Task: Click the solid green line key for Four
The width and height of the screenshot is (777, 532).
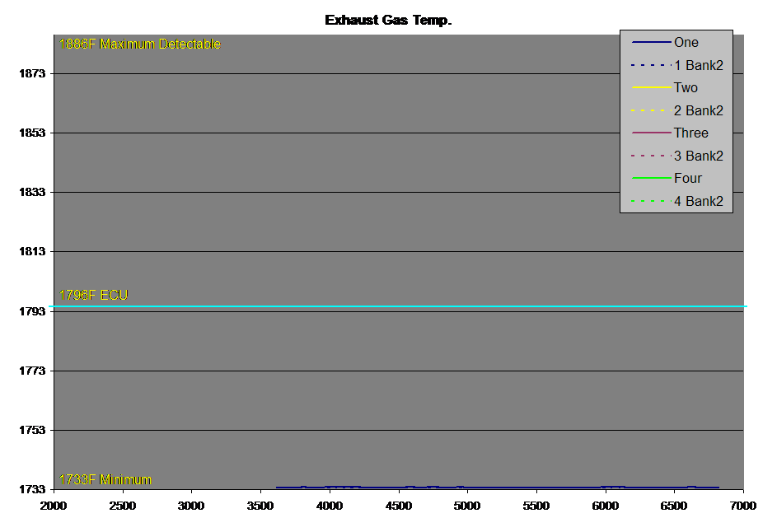Action: (x=651, y=179)
